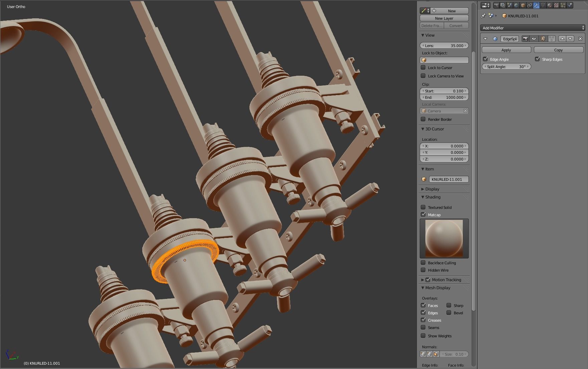Enable Textured Solid shading
The height and width of the screenshot is (369, 588).
pos(423,207)
